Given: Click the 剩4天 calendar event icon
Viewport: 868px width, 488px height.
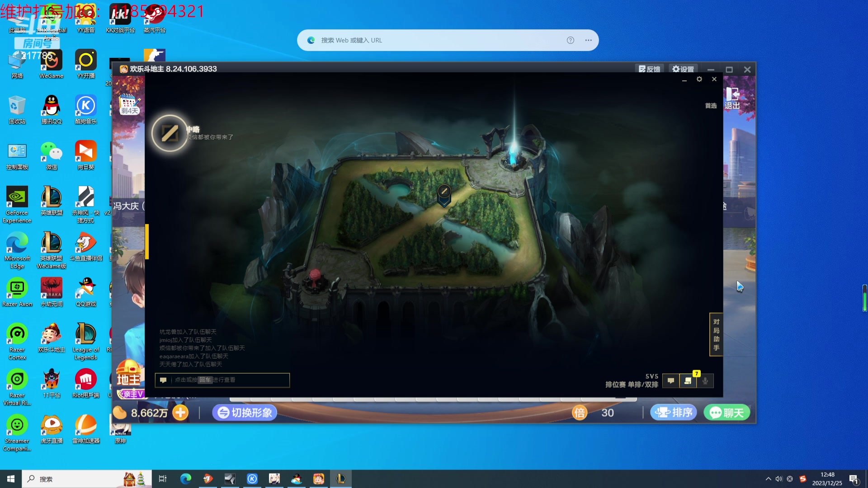Looking at the screenshot, I should (x=129, y=104).
